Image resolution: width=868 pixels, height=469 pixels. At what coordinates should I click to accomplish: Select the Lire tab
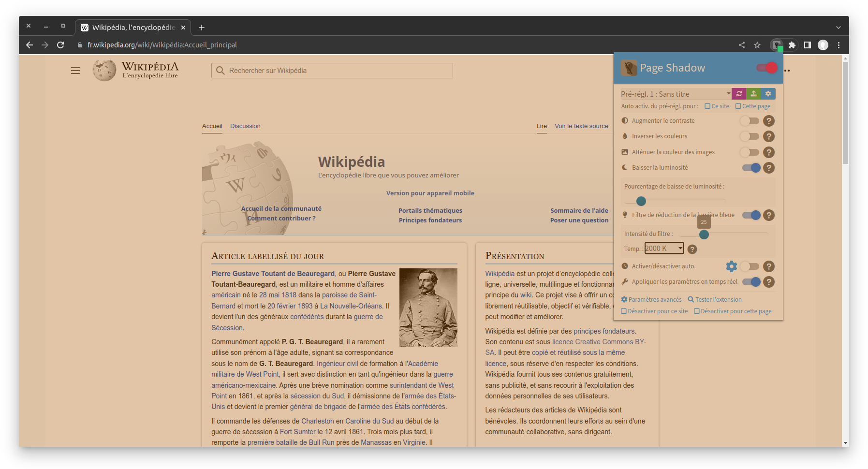point(542,126)
